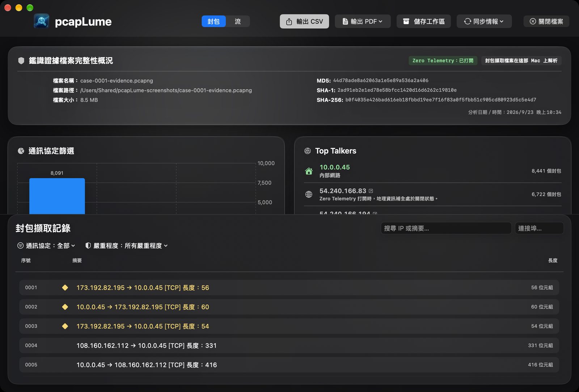Select packet row 173.192.82.195 → 10.0.0.45 長度:56

(x=289, y=287)
